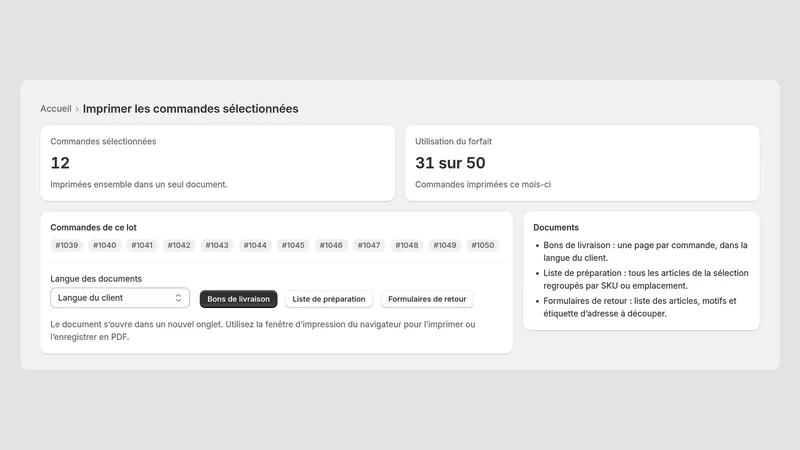Screen dimensions: 800x450
Task: Select order tag #1046
Action: click(x=331, y=245)
